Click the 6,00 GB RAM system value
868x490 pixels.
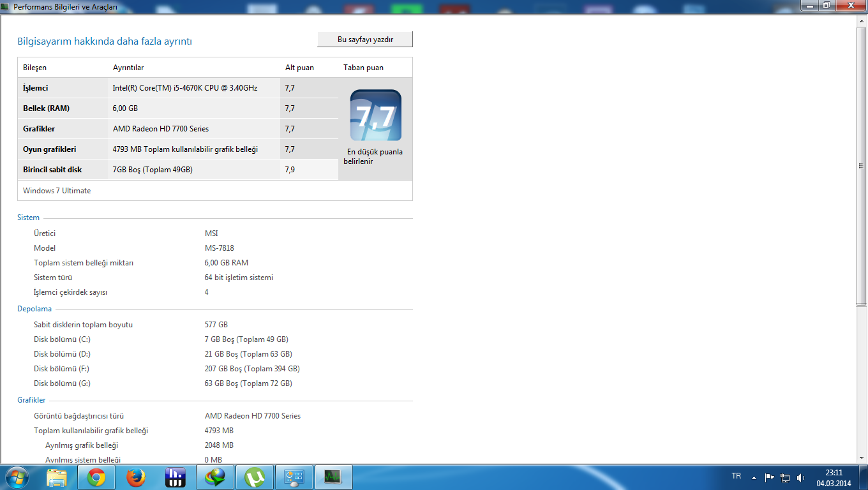[227, 263]
